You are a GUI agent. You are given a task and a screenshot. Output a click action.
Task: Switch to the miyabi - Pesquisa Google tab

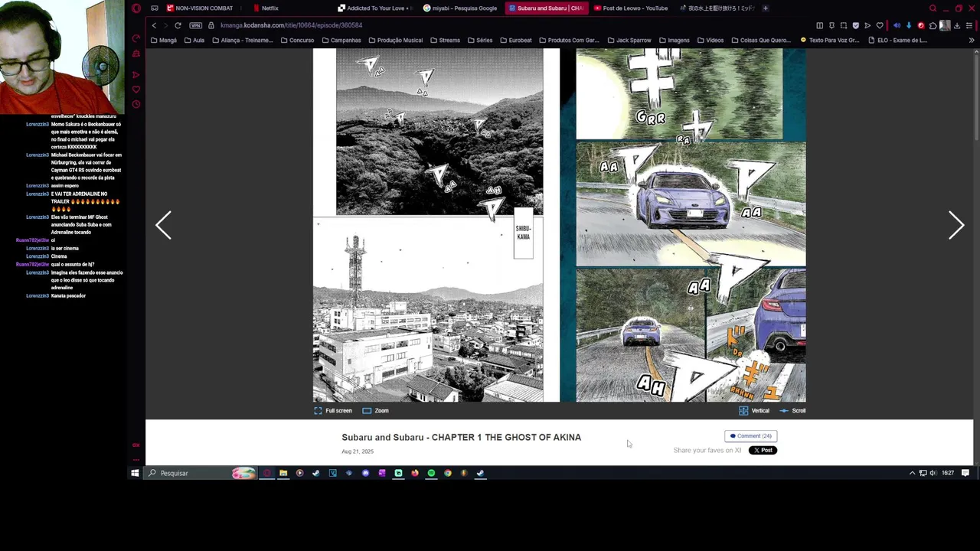point(461,8)
